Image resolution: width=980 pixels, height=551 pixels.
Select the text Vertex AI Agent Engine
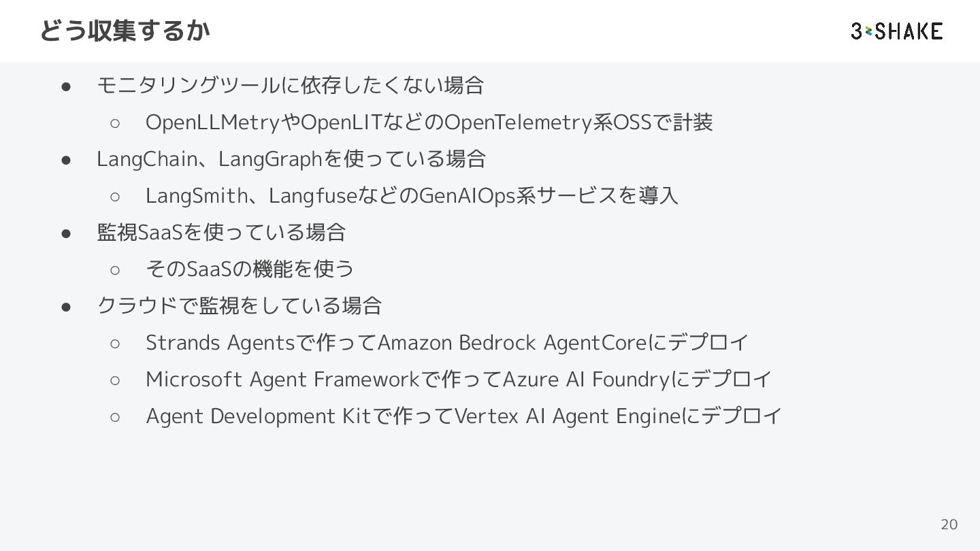click(567, 416)
